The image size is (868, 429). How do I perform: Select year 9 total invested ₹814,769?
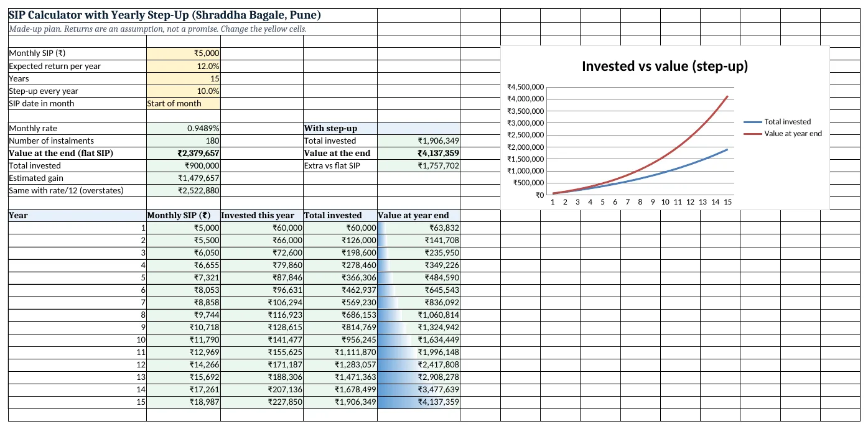click(340, 328)
